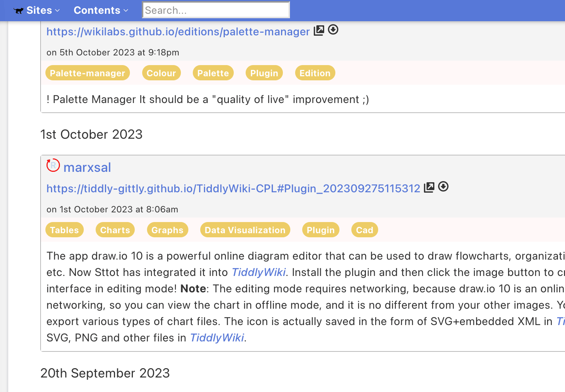Choose the Tables tag pill

click(x=64, y=230)
